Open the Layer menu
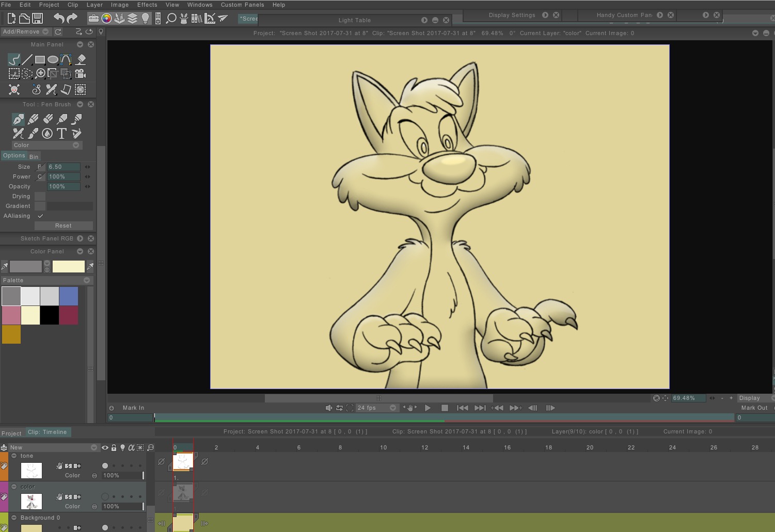 coord(94,5)
